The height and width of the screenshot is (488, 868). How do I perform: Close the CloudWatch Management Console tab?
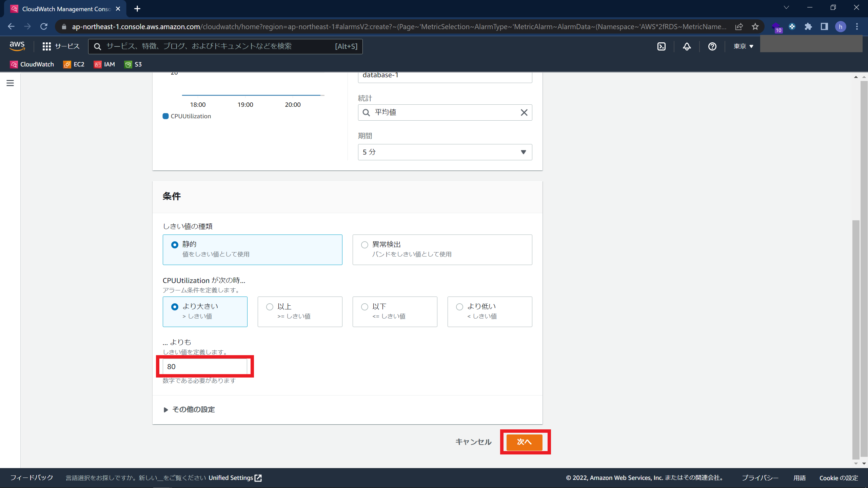pos(118,9)
